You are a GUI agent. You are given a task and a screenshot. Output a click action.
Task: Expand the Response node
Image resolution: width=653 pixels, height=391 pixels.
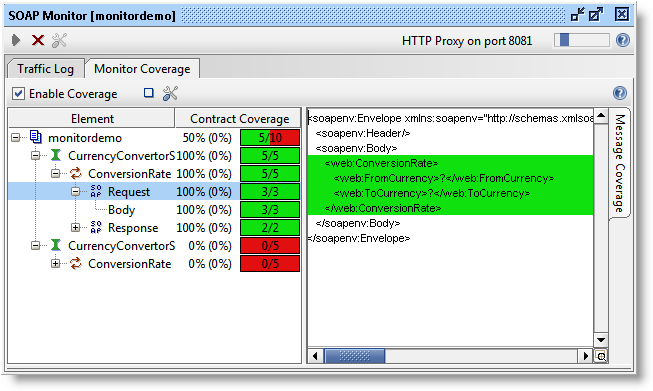tap(75, 227)
